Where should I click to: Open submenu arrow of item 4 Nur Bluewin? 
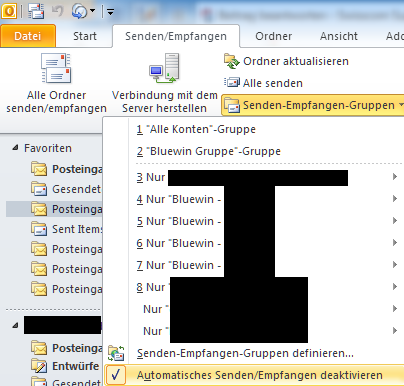point(395,199)
